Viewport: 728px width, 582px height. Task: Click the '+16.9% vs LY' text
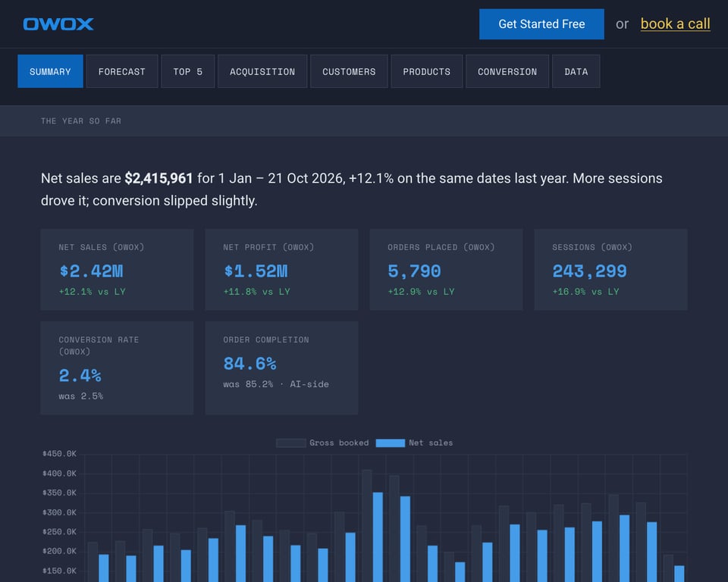click(x=585, y=292)
